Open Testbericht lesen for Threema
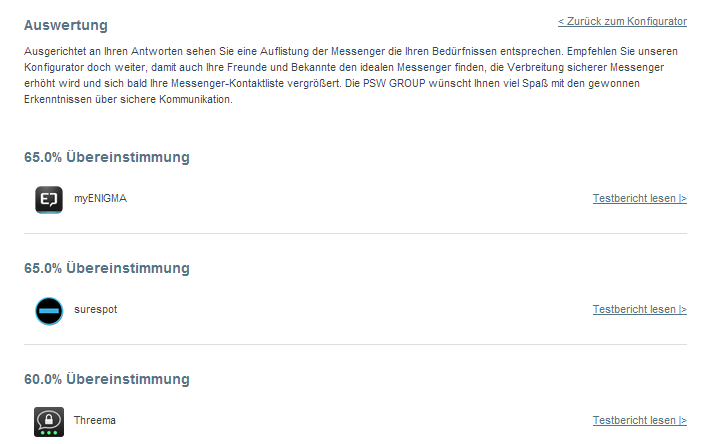 pyautogui.click(x=639, y=421)
